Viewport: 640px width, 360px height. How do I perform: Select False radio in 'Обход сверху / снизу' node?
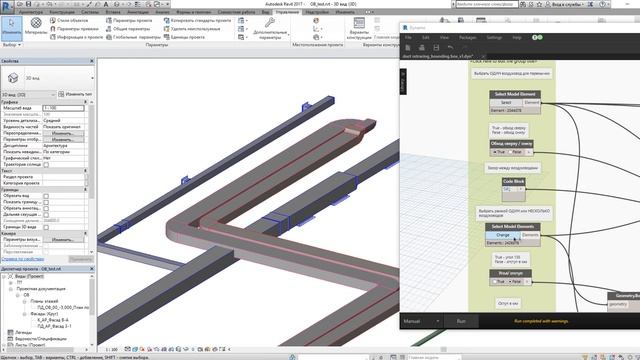[510, 152]
